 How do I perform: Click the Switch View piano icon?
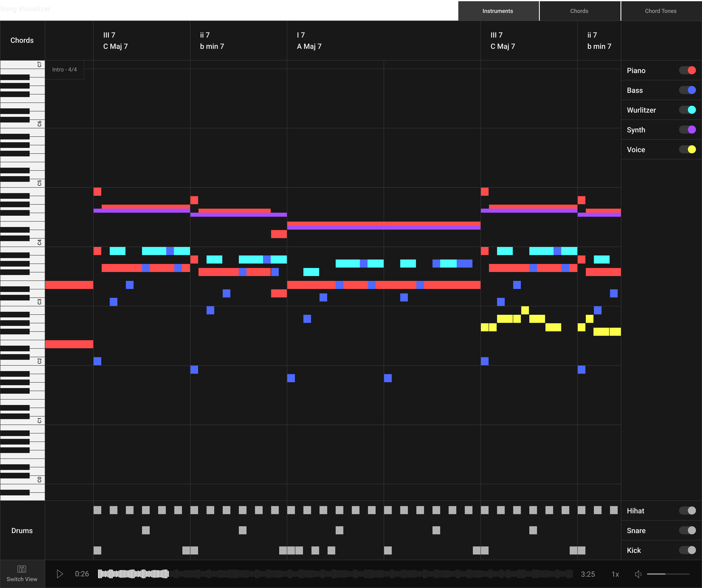pos(22,569)
